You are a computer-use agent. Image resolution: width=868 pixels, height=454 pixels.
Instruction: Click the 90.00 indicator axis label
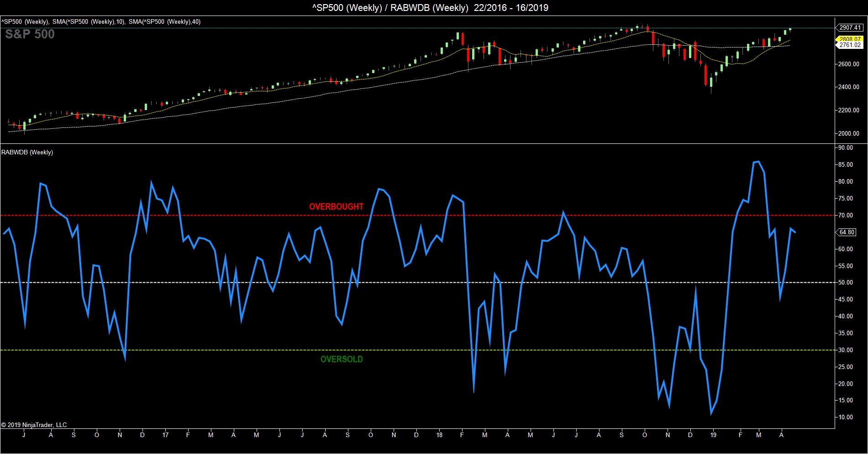coord(846,148)
